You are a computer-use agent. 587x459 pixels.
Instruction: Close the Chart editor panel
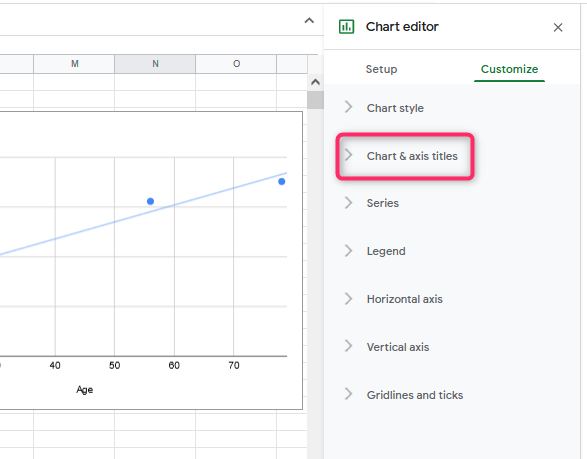pyautogui.click(x=558, y=27)
